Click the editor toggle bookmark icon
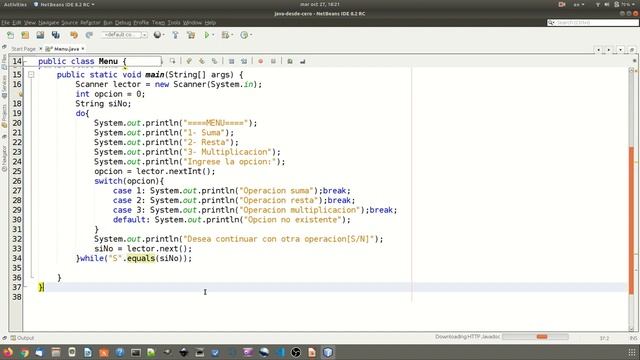The width and height of the screenshot is (640, 360). point(215,61)
